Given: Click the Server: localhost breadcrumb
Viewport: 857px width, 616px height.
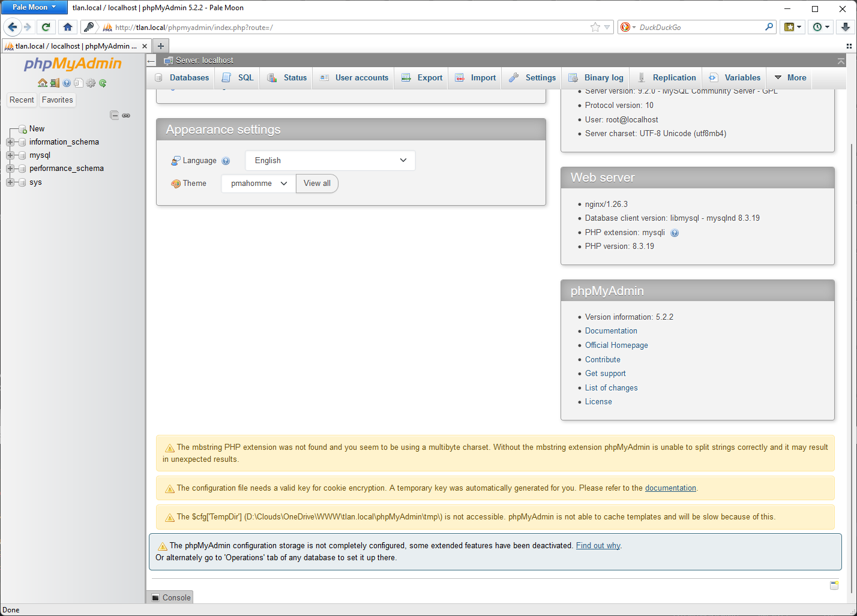Looking at the screenshot, I should click(x=204, y=61).
